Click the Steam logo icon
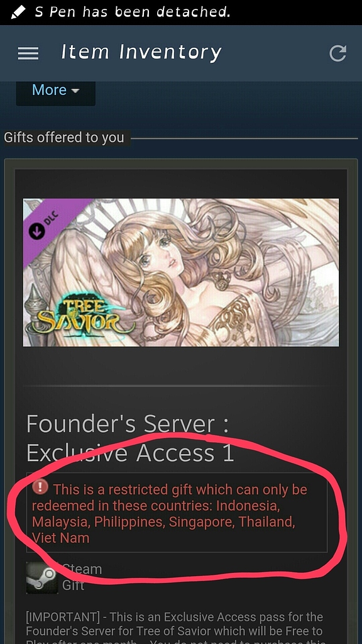Screen dimensions: 362x644 coord(42,578)
